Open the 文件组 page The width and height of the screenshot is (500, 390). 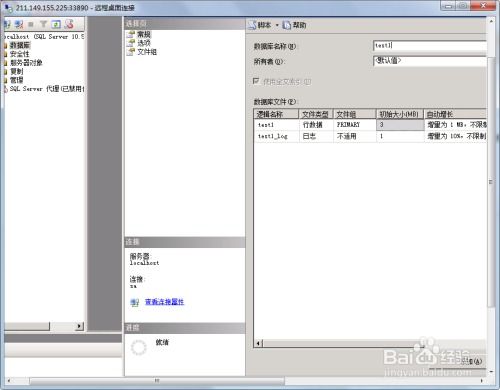[x=147, y=52]
